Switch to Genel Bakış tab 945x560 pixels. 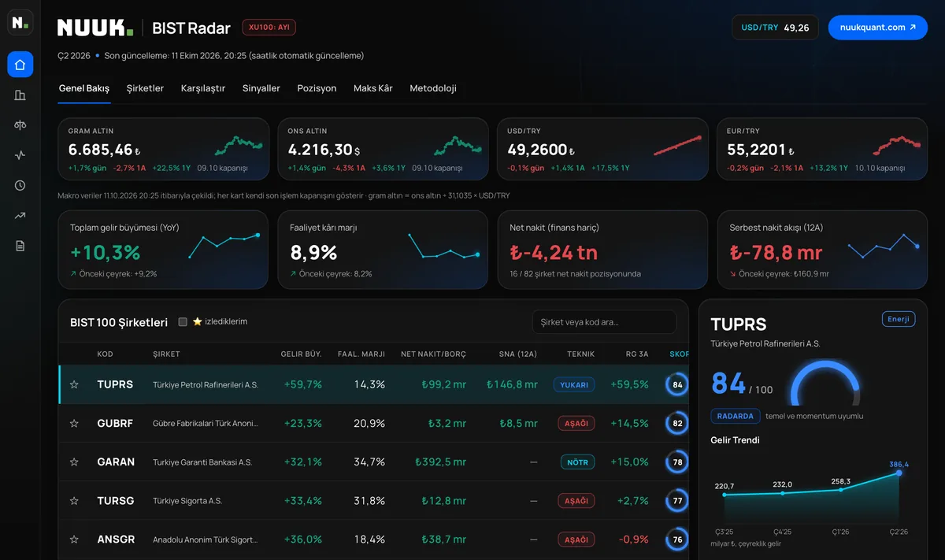[84, 88]
